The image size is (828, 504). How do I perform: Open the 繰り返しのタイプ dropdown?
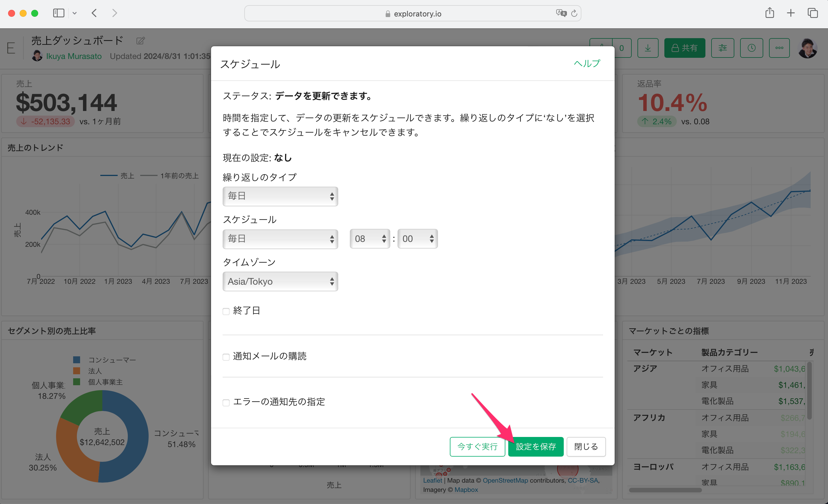coord(280,196)
